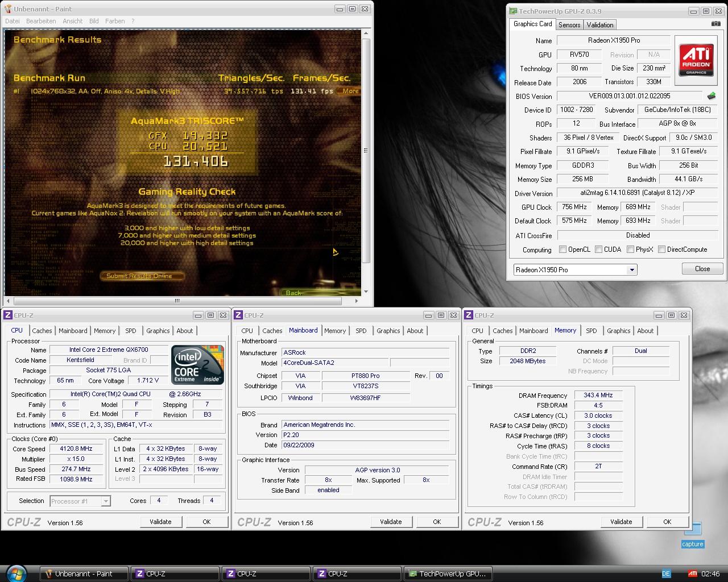Open Paint's ? help menu
This screenshot has height=582, width=728.
tap(133, 21)
